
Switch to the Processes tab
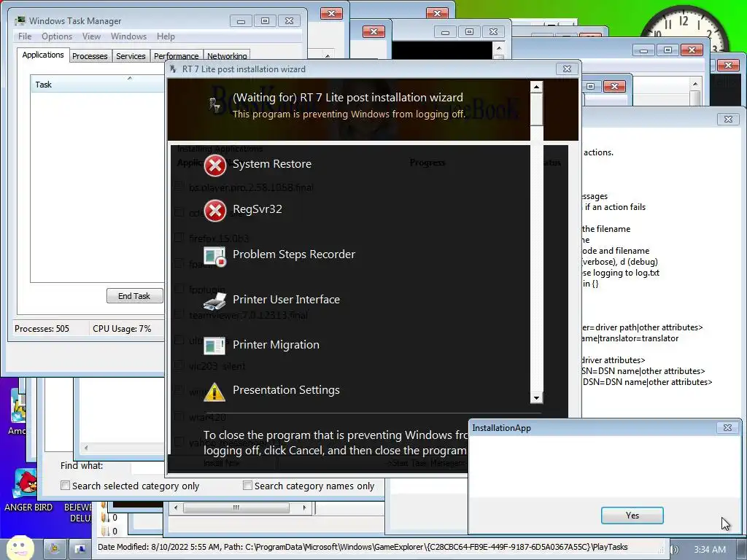tap(90, 55)
